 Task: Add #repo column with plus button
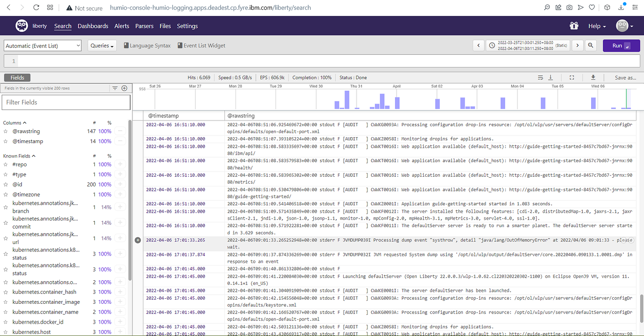120,164
